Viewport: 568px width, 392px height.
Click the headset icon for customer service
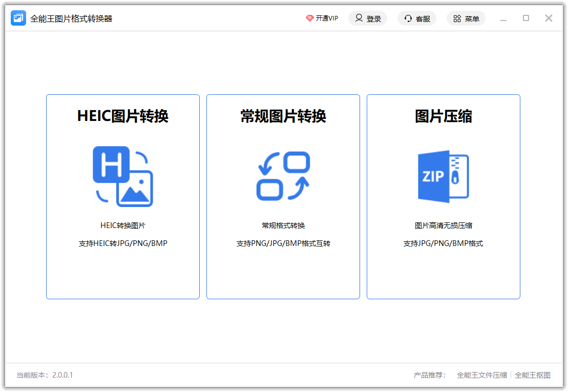click(408, 18)
